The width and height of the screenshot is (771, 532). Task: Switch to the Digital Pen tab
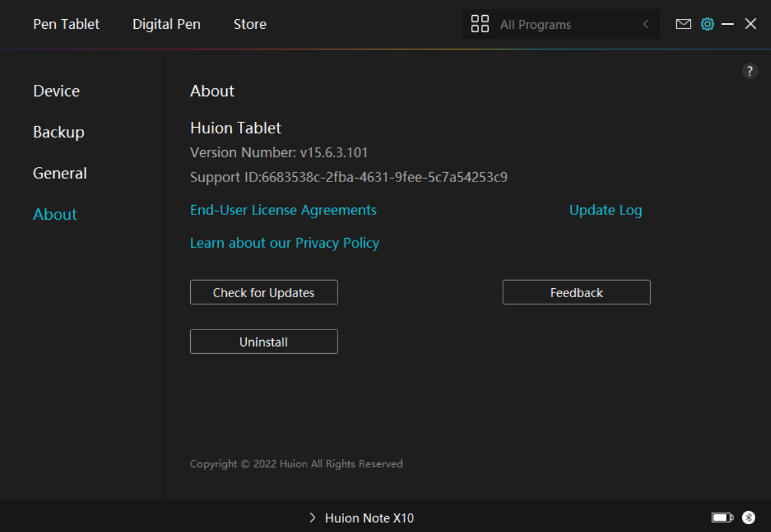tap(166, 24)
